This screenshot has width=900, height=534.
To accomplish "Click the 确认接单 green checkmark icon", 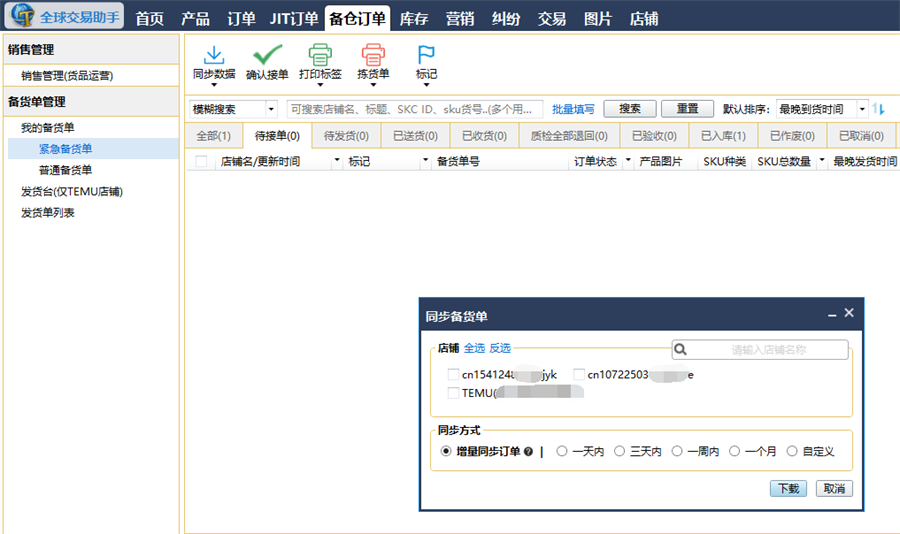I will 267,55.
